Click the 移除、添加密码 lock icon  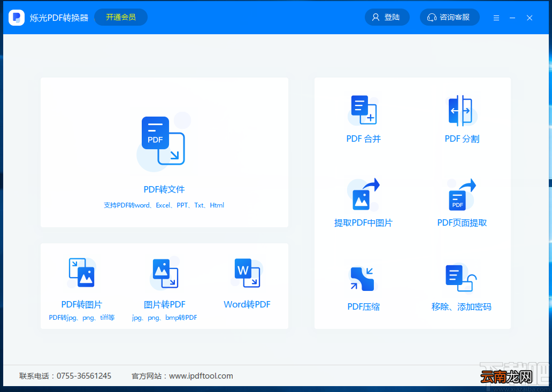pyautogui.click(x=461, y=278)
